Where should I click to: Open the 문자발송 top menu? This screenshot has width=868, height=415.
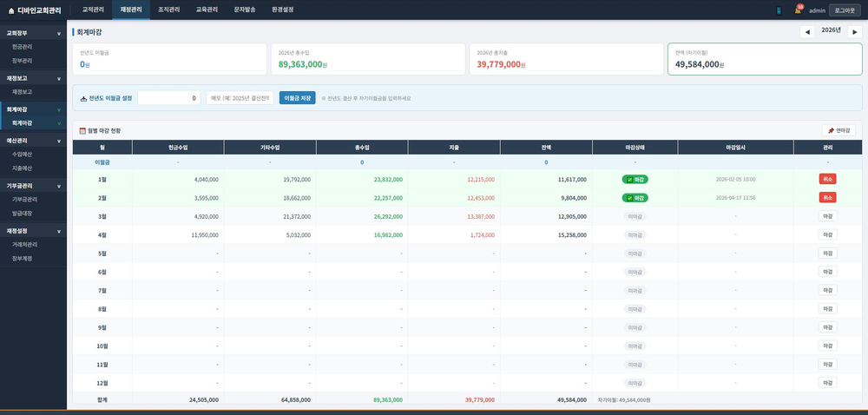[245, 10]
